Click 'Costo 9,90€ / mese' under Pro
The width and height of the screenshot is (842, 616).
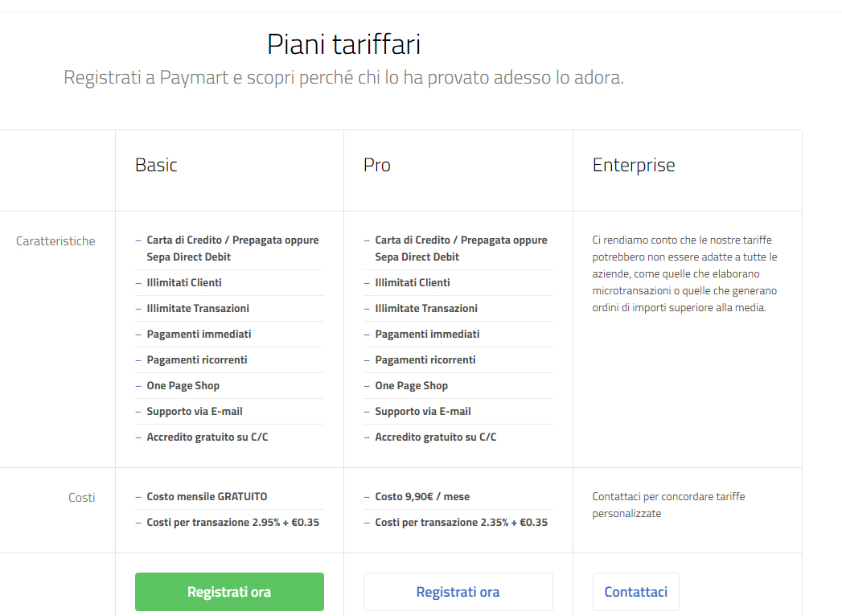(x=421, y=496)
